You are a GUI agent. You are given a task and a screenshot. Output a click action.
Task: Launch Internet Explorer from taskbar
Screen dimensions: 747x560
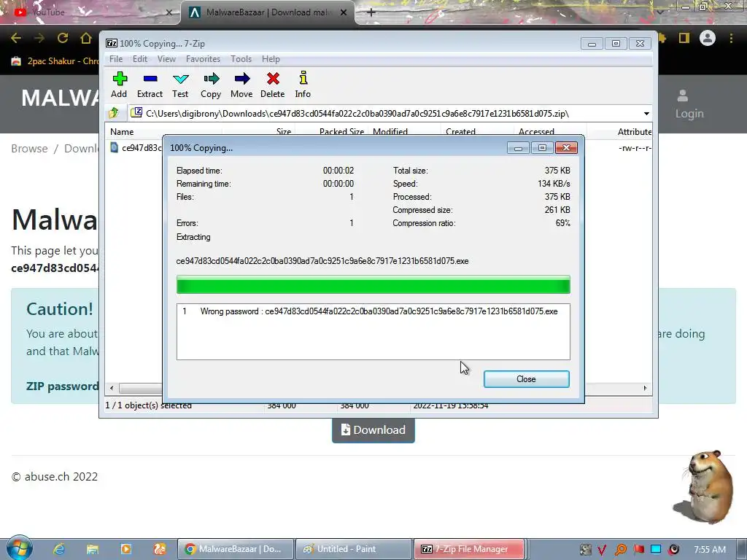tap(58, 549)
